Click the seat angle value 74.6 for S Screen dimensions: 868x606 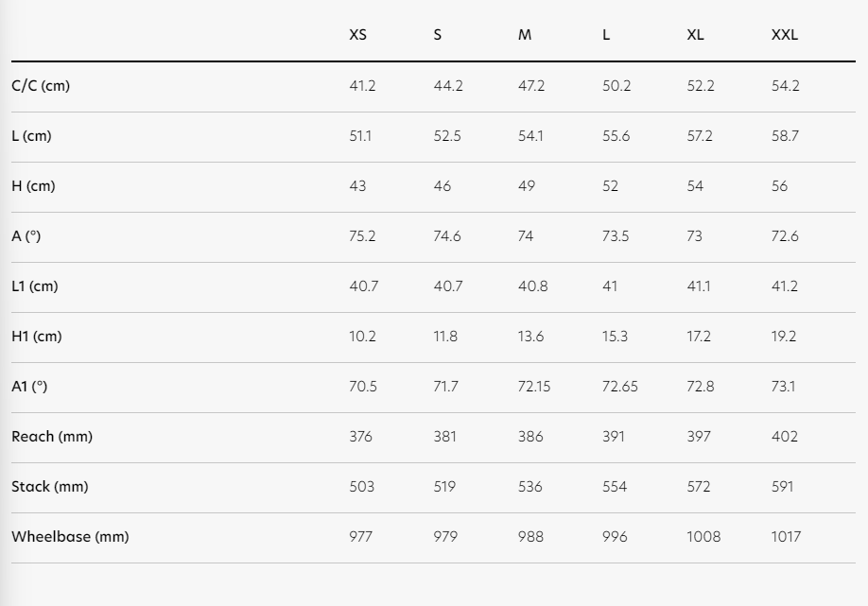point(447,236)
